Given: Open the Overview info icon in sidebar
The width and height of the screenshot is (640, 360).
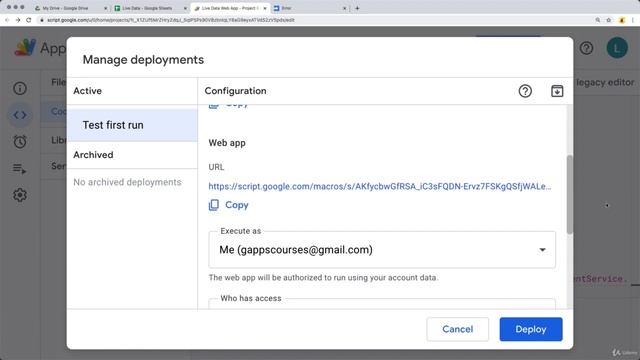Looking at the screenshot, I should pyautogui.click(x=20, y=88).
